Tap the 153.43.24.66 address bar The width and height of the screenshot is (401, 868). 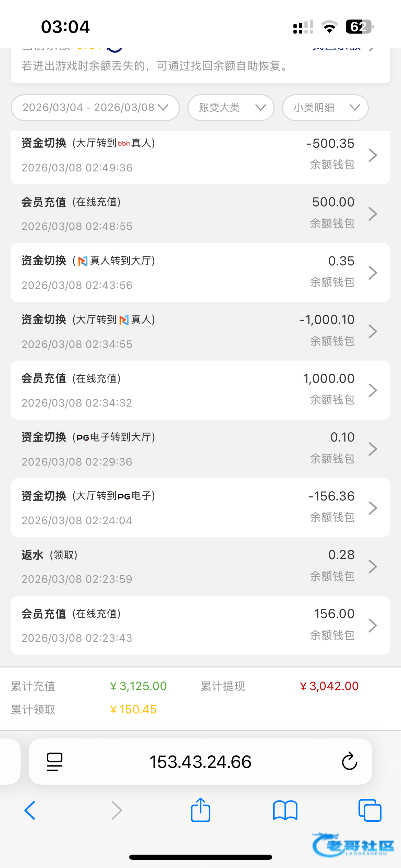pyautogui.click(x=200, y=761)
